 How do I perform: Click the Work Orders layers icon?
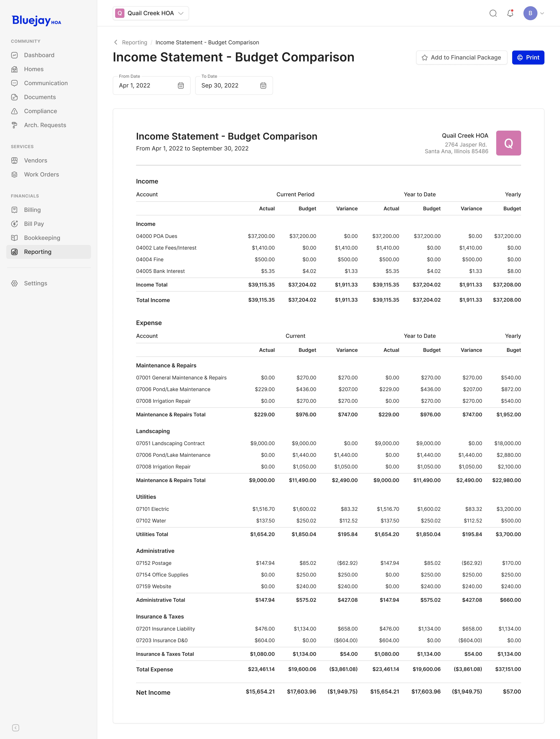click(x=14, y=174)
